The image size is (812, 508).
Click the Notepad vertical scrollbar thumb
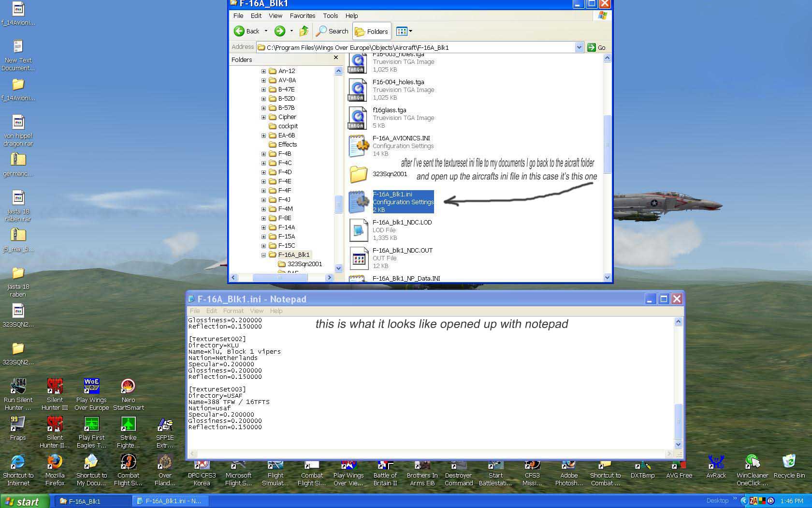tap(678, 420)
